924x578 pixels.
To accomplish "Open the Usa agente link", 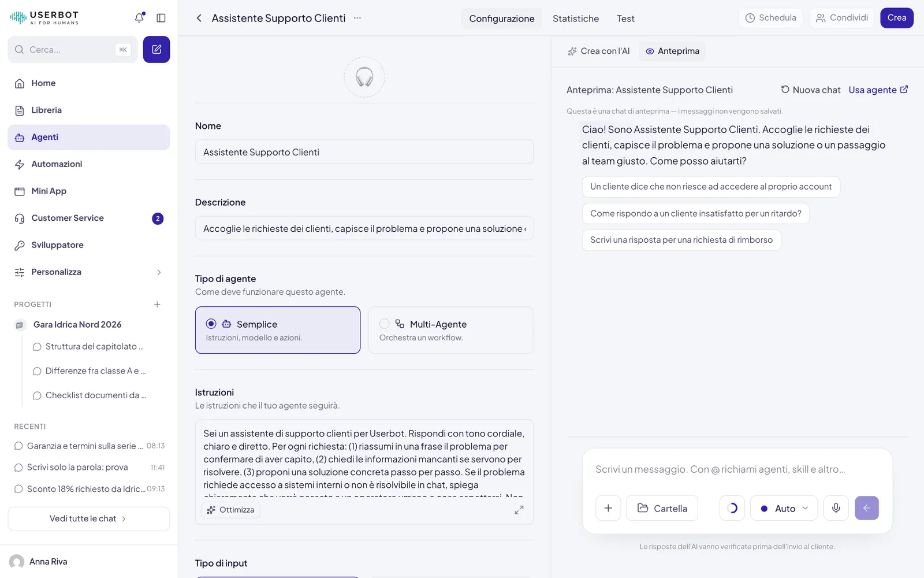I will pos(878,90).
